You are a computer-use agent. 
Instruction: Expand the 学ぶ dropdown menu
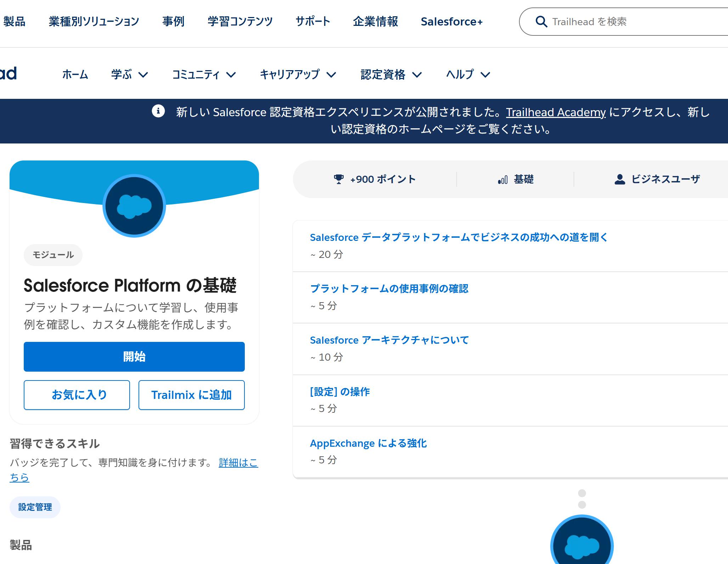(130, 74)
